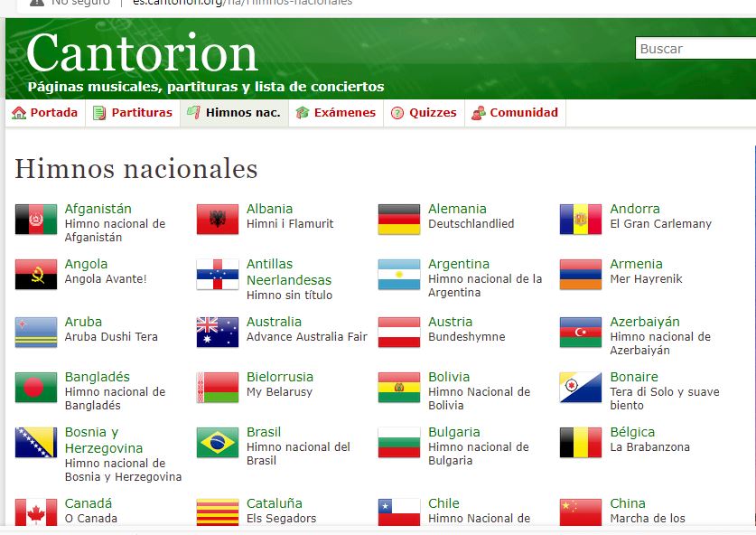This screenshot has height=535, width=756.
Task: Open the Bulgaria anthem link
Action: point(453,432)
